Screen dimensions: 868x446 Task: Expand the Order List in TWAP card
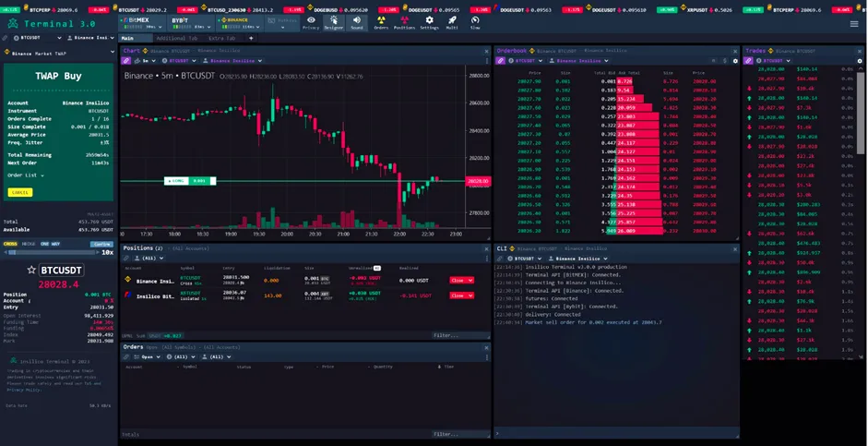pos(26,175)
